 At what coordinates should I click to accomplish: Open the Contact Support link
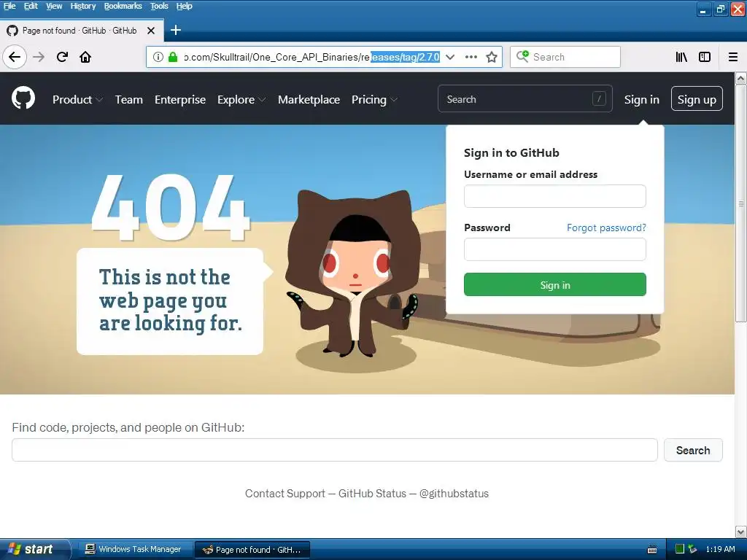(x=285, y=494)
